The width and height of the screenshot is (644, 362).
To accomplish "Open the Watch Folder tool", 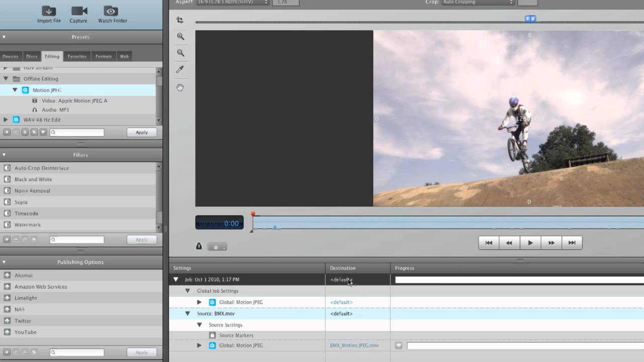I will click(x=112, y=14).
